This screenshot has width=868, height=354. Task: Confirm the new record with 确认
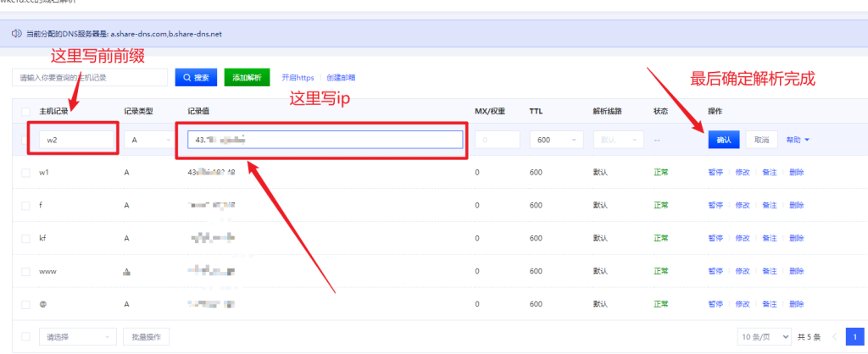pos(724,140)
